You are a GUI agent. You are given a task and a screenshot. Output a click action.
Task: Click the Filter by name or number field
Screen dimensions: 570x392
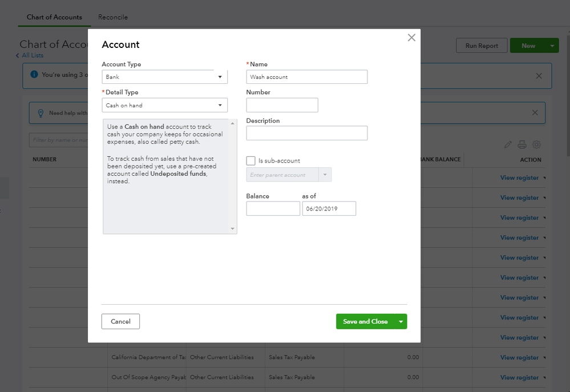pos(59,140)
